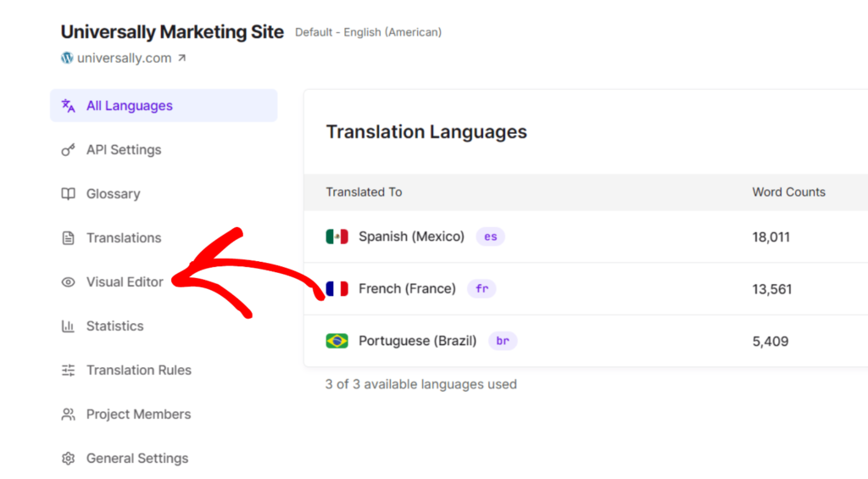Click the Word Counts column header
This screenshot has height=479, width=868.
[x=788, y=192]
